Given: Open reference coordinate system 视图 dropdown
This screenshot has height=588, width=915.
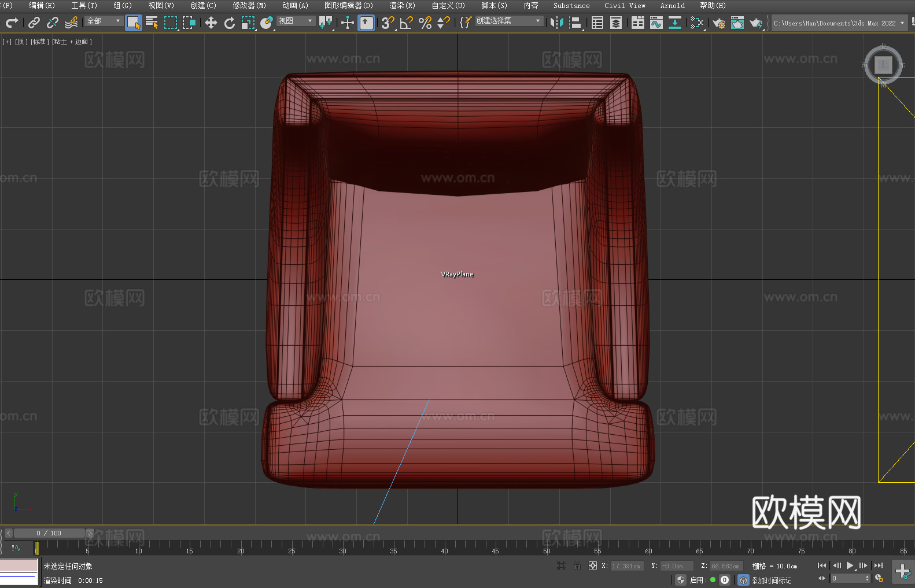Looking at the screenshot, I should [296, 21].
